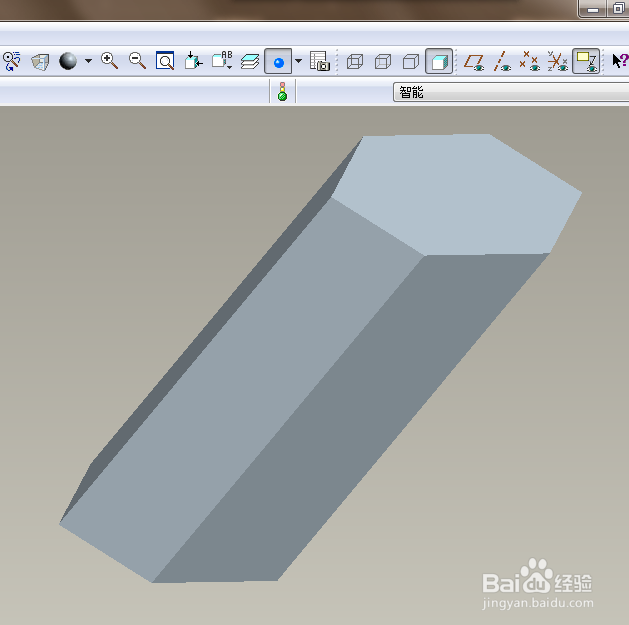Expand the arrow next to gray sphere
Image resolution: width=629 pixels, height=625 pixels.
pos(88,61)
